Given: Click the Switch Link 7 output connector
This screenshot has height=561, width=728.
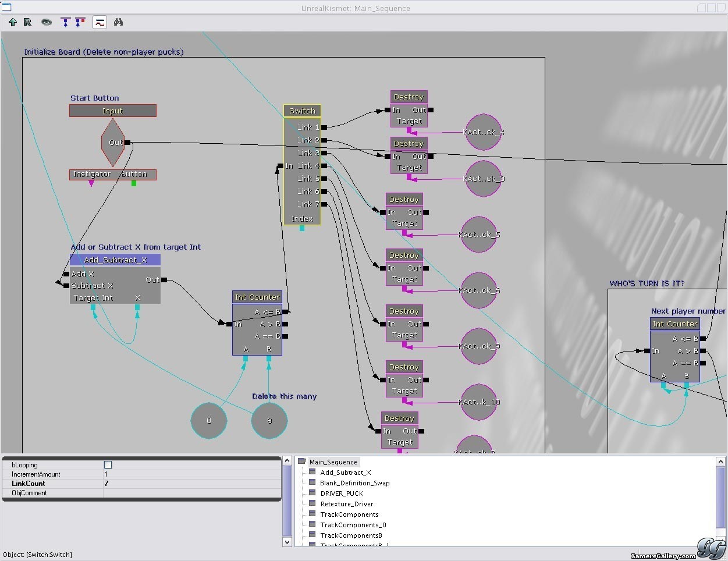Looking at the screenshot, I should point(324,204).
